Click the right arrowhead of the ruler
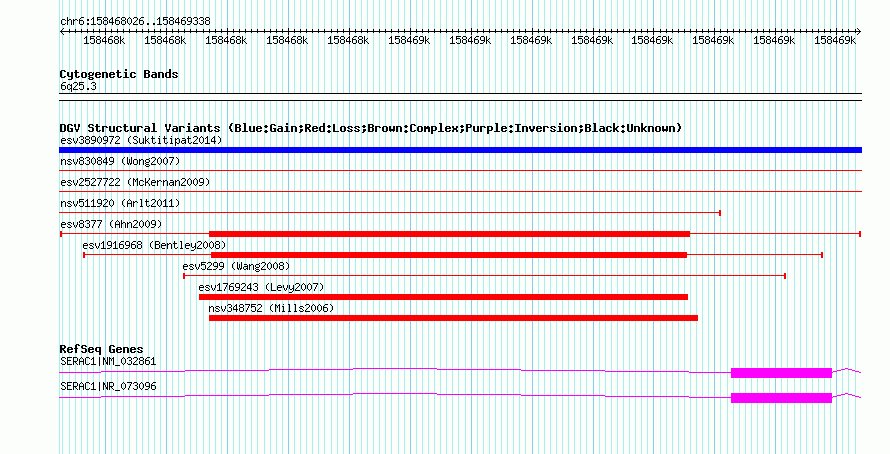Image resolution: width=890 pixels, height=454 pixels. coord(859,32)
